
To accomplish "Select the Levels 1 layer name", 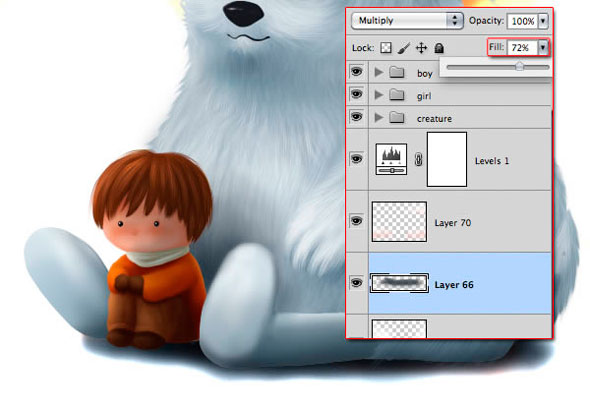I will point(492,161).
